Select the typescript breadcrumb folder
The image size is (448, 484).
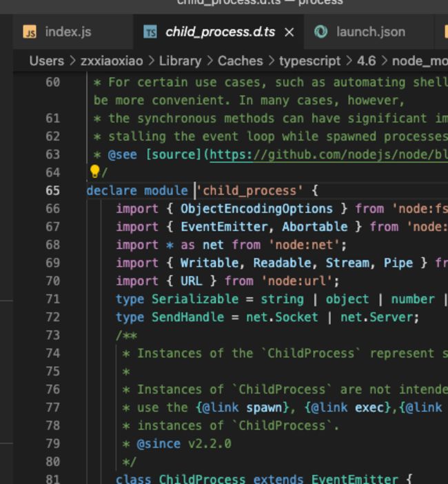click(309, 61)
